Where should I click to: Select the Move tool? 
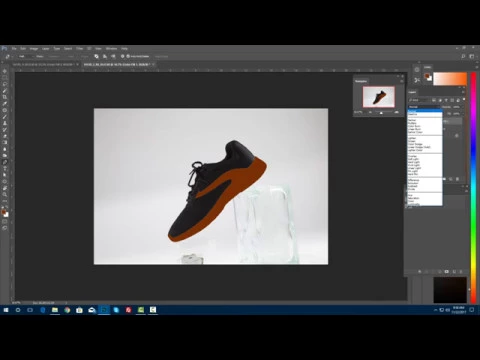(x=5, y=71)
